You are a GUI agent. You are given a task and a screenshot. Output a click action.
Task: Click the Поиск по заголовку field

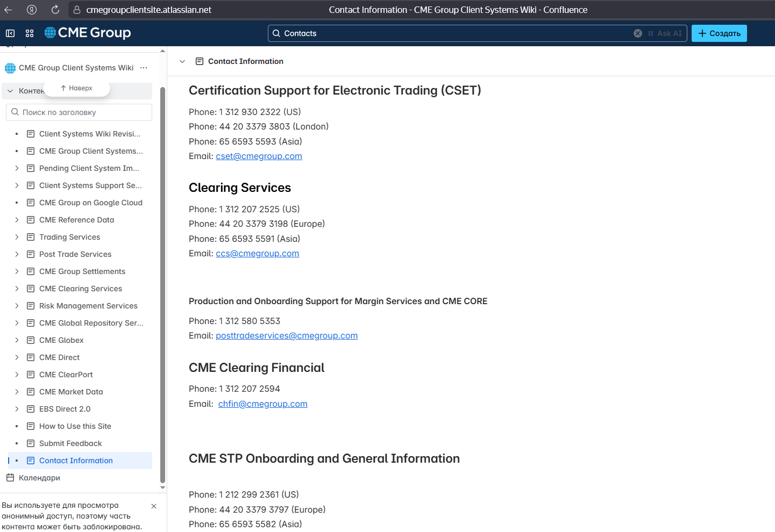point(79,112)
